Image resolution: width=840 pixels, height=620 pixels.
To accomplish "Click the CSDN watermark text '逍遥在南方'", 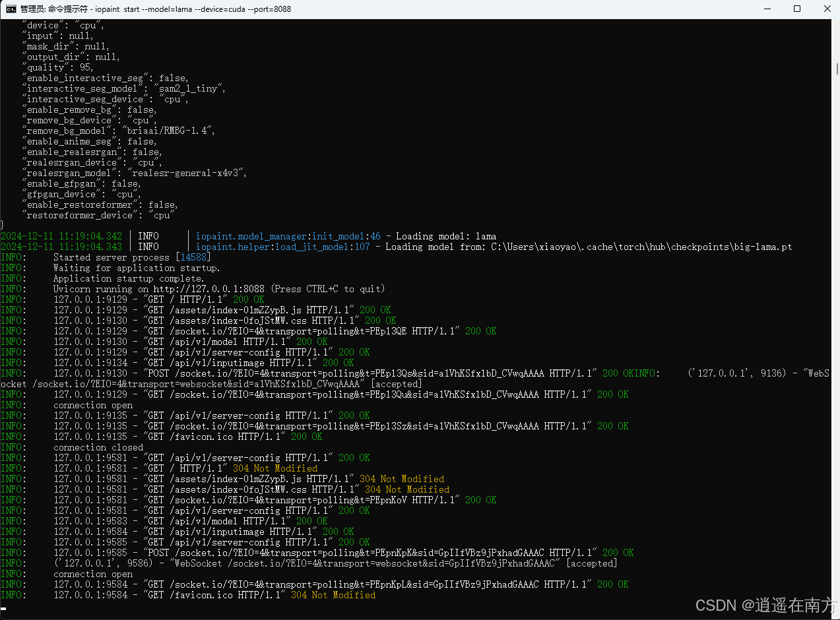I will click(x=765, y=605).
